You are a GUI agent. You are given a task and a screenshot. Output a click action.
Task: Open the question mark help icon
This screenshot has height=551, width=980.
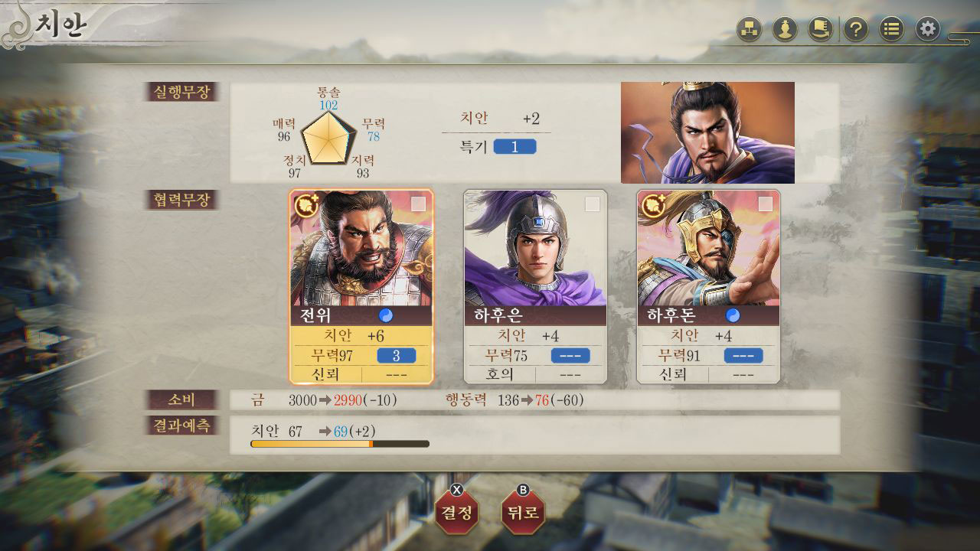pyautogui.click(x=856, y=30)
